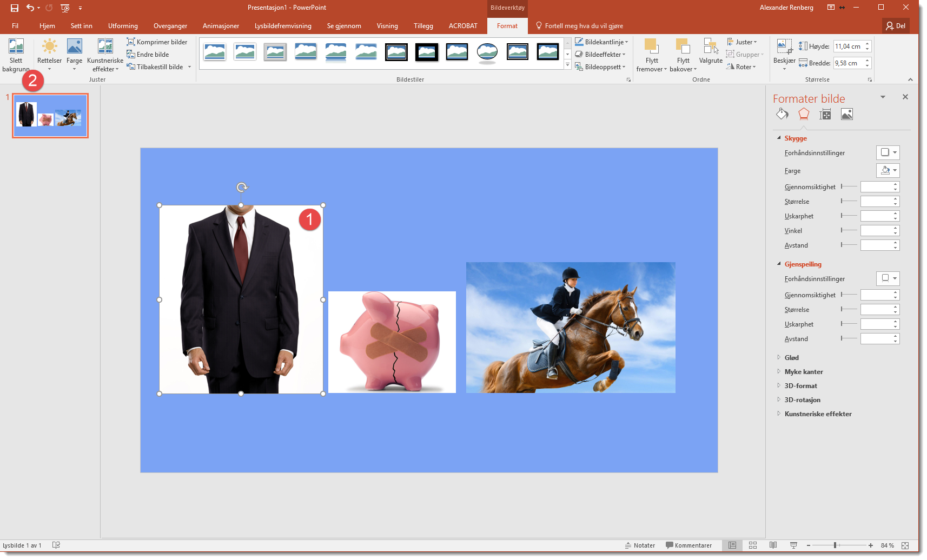
Task: Open the Bildeeffekter dropdown
Action: coord(600,54)
